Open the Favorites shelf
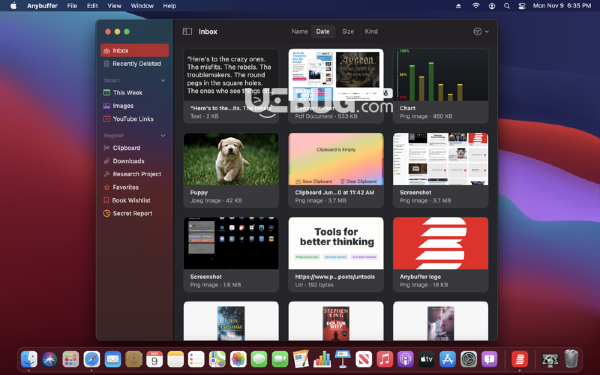Viewport: 600px width, 375px height. coord(134,187)
